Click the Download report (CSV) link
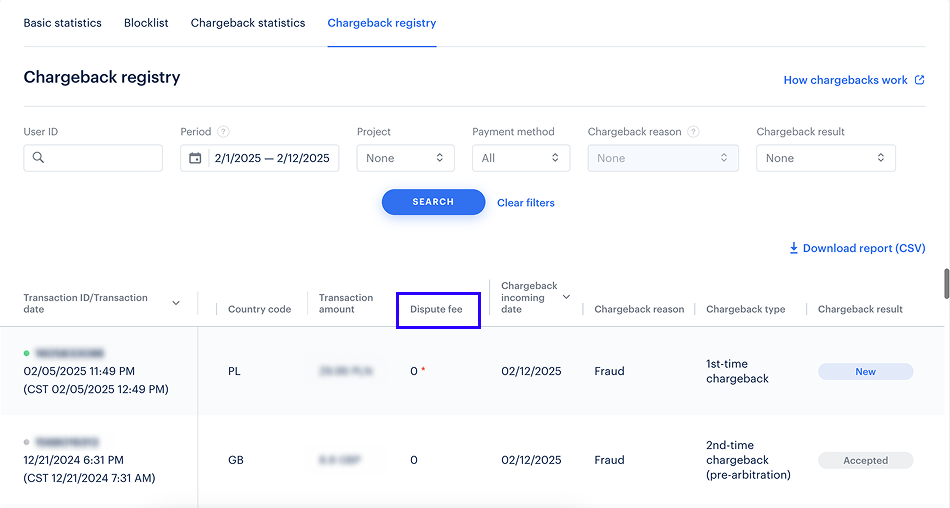Image resolution: width=950 pixels, height=508 pixels. coord(863,248)
